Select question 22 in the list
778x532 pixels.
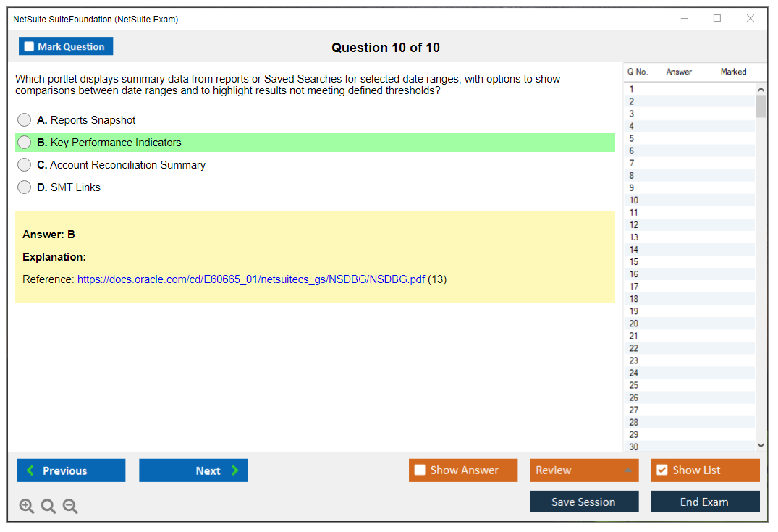689,348
